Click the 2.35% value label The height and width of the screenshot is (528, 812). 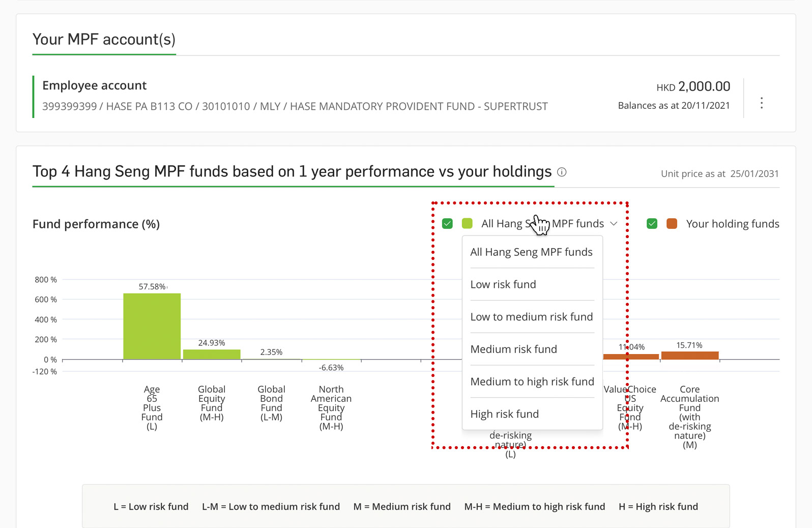pyautogui.click(x=271, y=353)
